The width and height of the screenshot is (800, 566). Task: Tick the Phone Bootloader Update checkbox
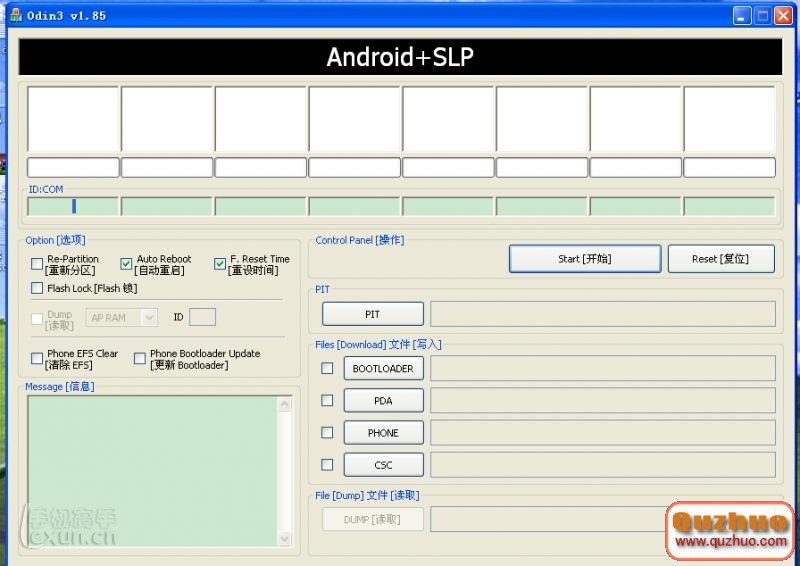coord(139,358)
